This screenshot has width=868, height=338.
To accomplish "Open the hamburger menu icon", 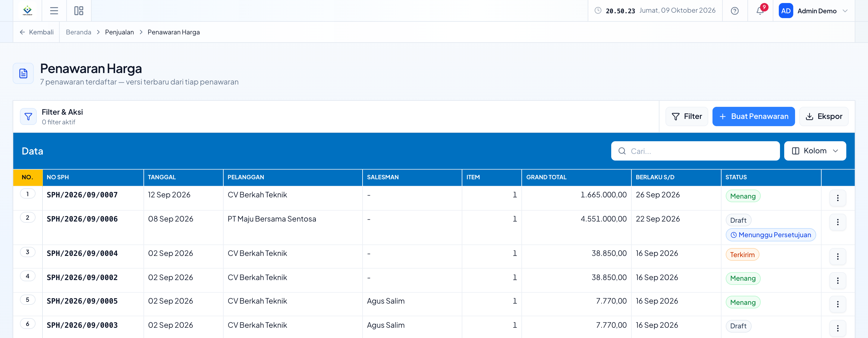I will click(x=54, y=11).
